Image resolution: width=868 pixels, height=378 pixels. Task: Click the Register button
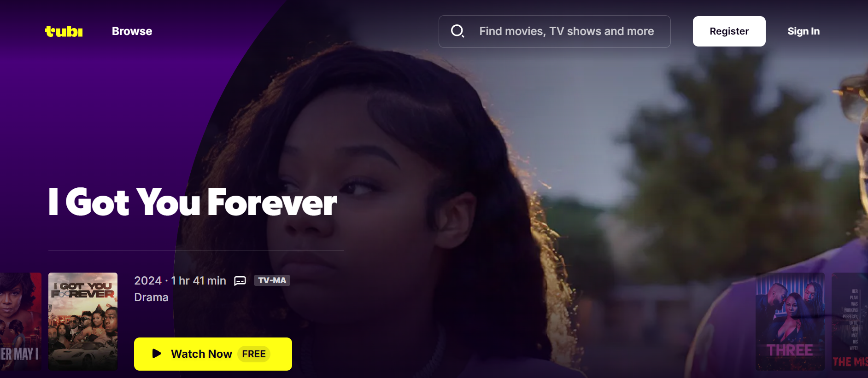pos(729,31)
